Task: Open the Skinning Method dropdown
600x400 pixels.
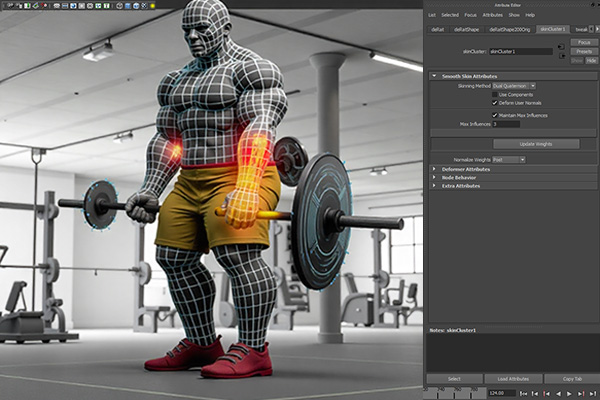Action: pos(512,86)
